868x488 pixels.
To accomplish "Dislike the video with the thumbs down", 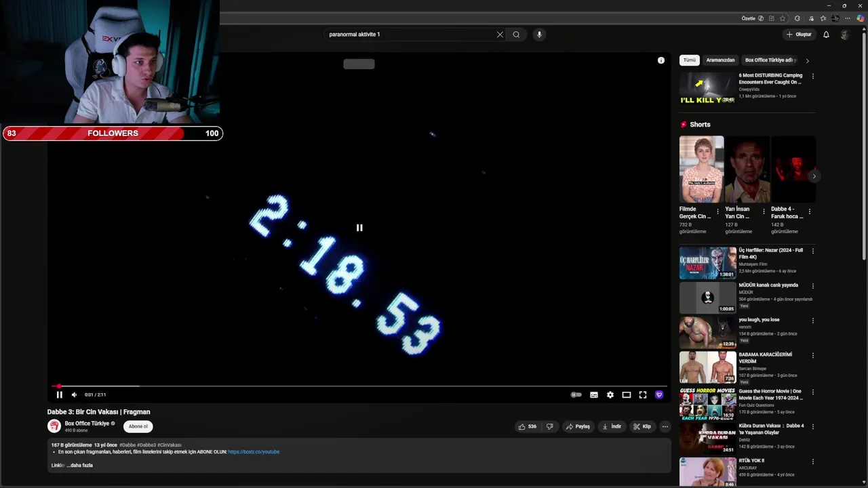I will tap(550, 426).
